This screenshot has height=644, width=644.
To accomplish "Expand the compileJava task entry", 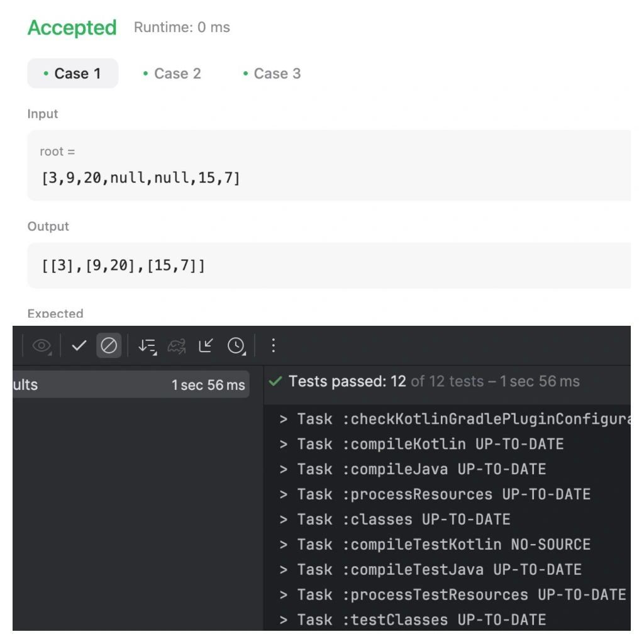I will [283, 469].
